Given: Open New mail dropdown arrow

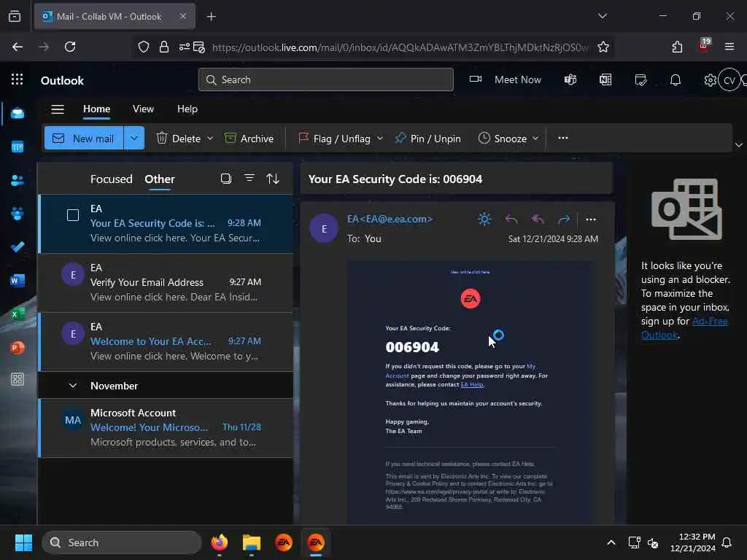Looking at the screenshot, I should [134, 138].
